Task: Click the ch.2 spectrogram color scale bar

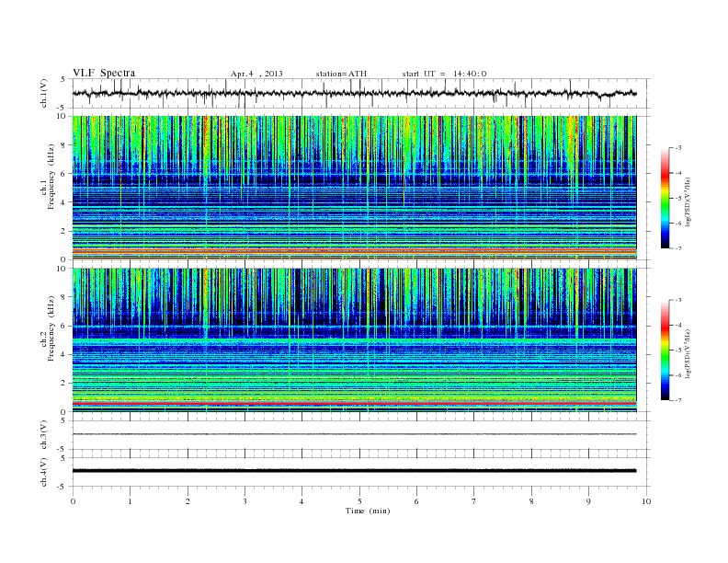Action: 665,350
